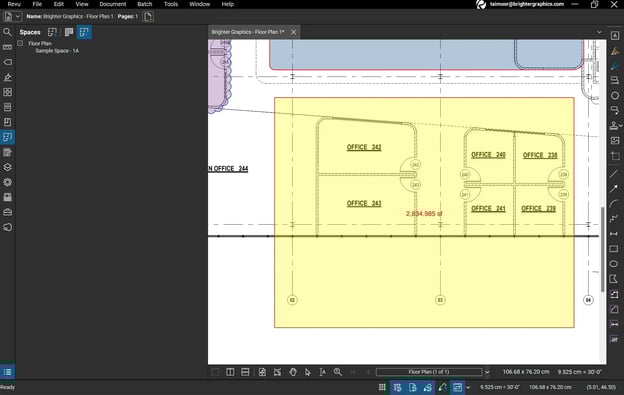Toggle the highlighted Spaces view icon in header
The image size is (624, 395).
(84, 32)
